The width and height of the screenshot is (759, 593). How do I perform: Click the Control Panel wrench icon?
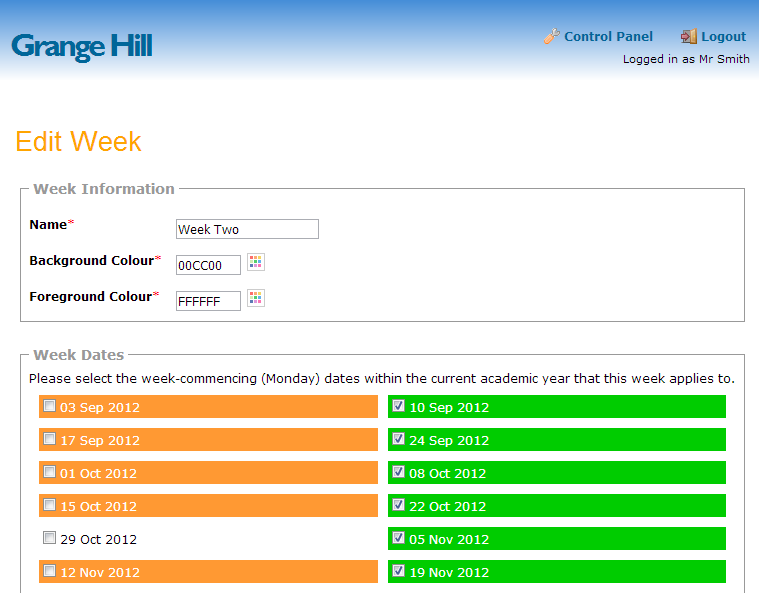[551, 37]
